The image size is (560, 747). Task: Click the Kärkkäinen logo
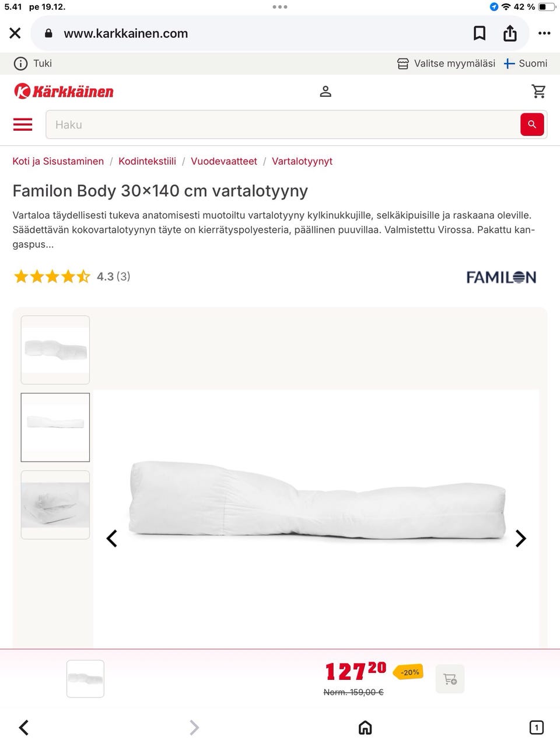coord(64,91)
